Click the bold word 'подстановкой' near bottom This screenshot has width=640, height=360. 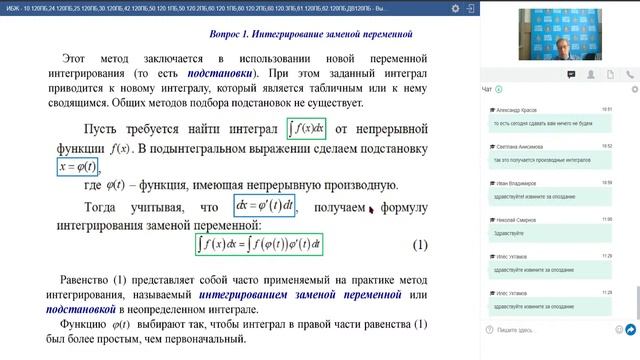(81, 309)
